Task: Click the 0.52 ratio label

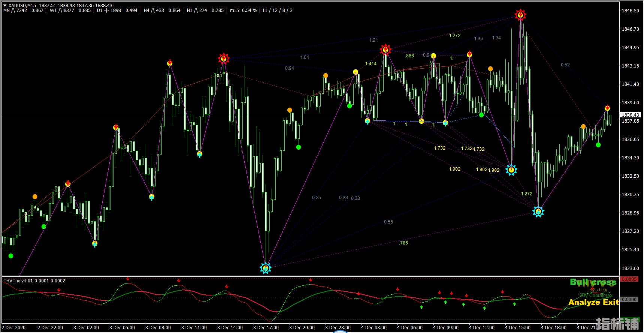Action: pyautogui.click(x=565, y=65)
